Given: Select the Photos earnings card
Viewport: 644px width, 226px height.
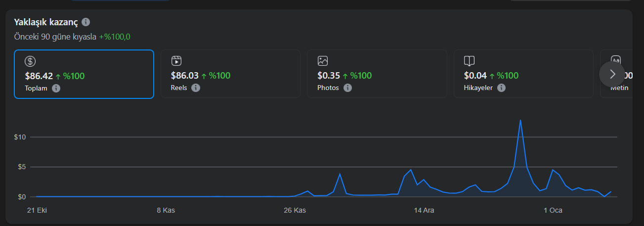Looking at the screenshot, I should point(377,74).
